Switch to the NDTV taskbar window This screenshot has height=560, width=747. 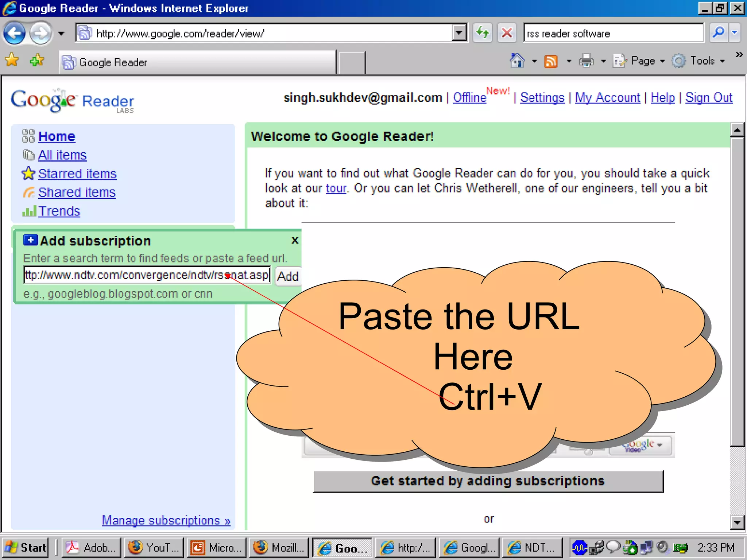(532, 547)
